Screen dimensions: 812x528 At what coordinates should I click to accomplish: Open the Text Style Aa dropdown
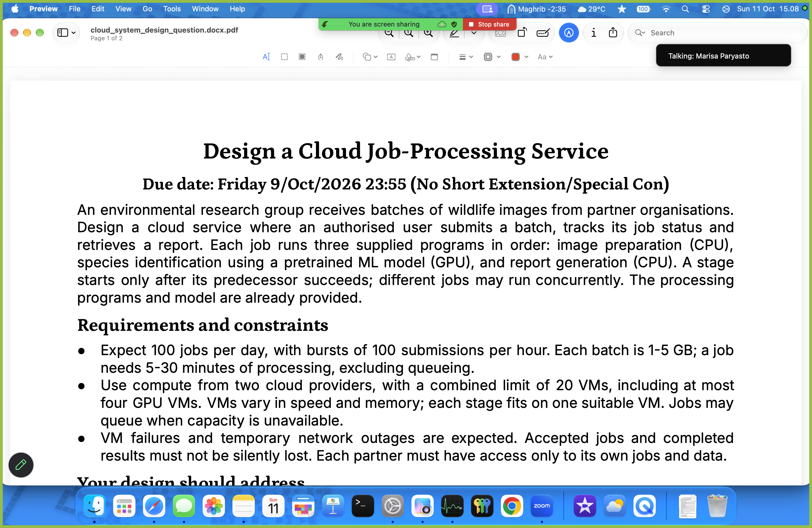coord(545,57)
